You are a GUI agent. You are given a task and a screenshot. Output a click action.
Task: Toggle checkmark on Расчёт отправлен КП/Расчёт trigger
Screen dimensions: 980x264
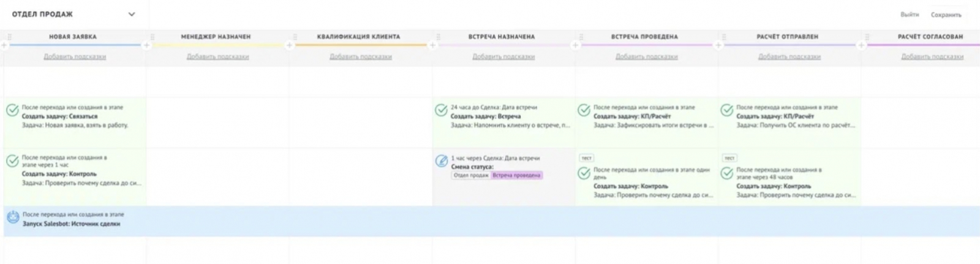726,110
